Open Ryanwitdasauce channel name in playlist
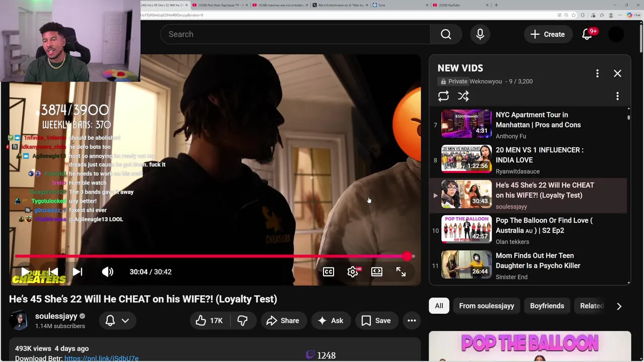Screen dimensions: 644x362 pos(517,171)
